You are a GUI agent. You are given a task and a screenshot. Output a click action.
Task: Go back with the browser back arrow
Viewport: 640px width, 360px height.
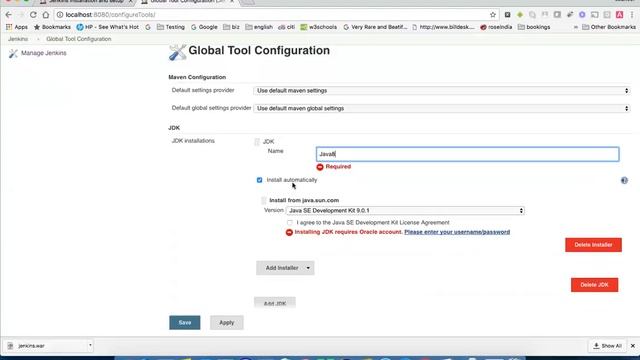[9, 15]
